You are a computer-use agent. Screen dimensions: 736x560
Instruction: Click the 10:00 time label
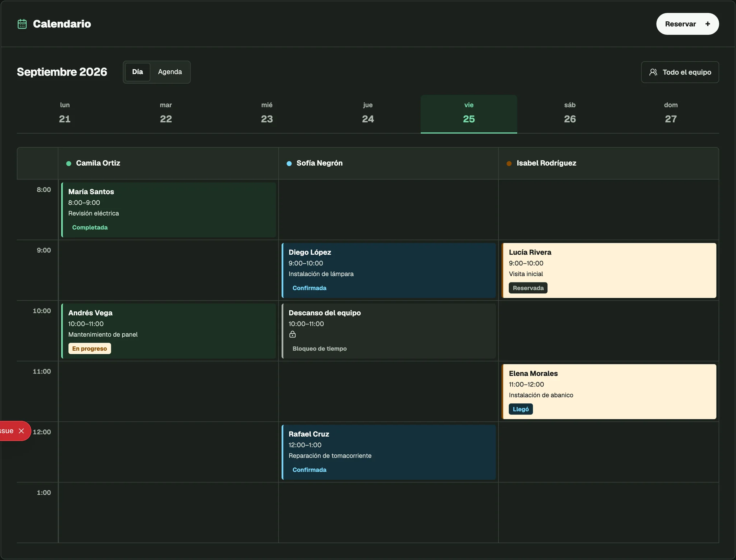[x=42, y=311]
